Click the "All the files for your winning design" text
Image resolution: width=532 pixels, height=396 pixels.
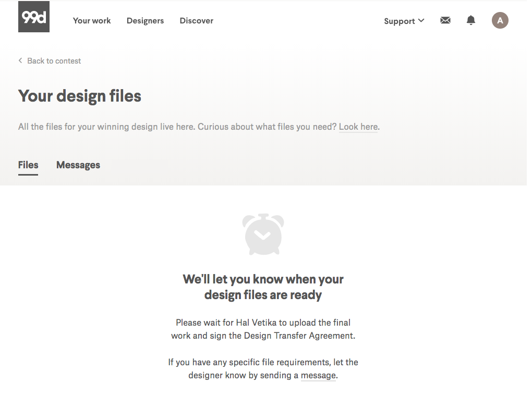pos(130,127)
